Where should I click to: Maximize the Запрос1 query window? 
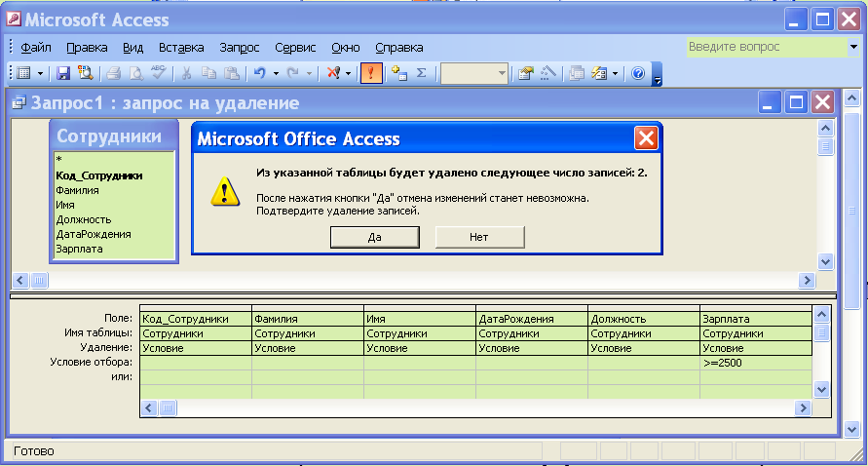[796, 102]
